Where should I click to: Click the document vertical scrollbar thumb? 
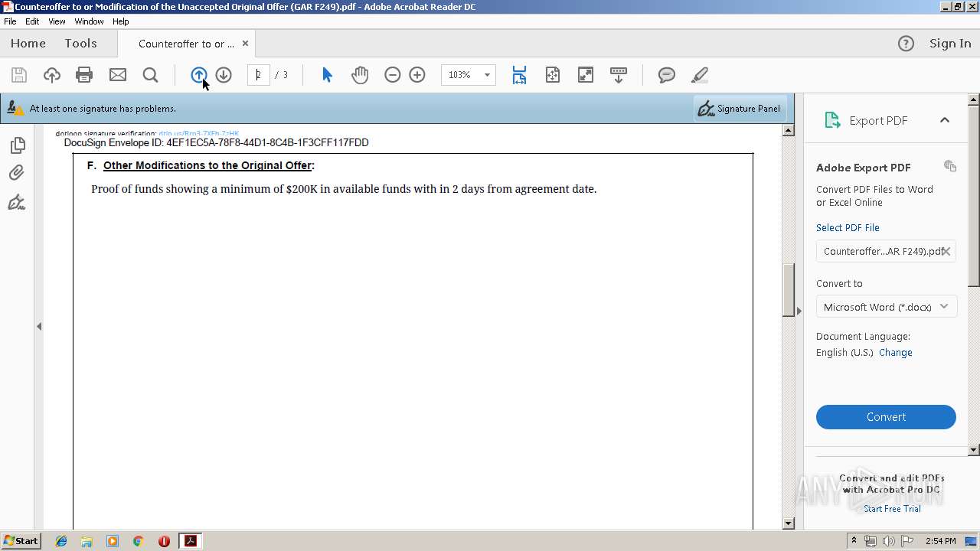[x=788, y=290]
